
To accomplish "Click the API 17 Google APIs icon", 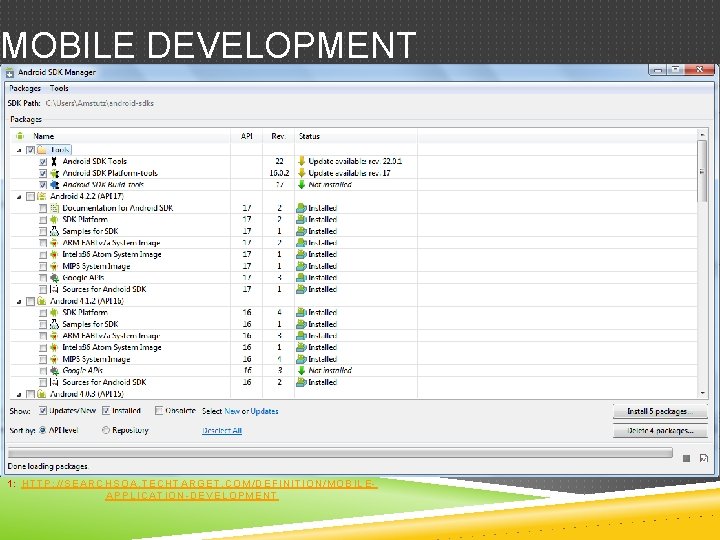I will (x=54, y=278).
